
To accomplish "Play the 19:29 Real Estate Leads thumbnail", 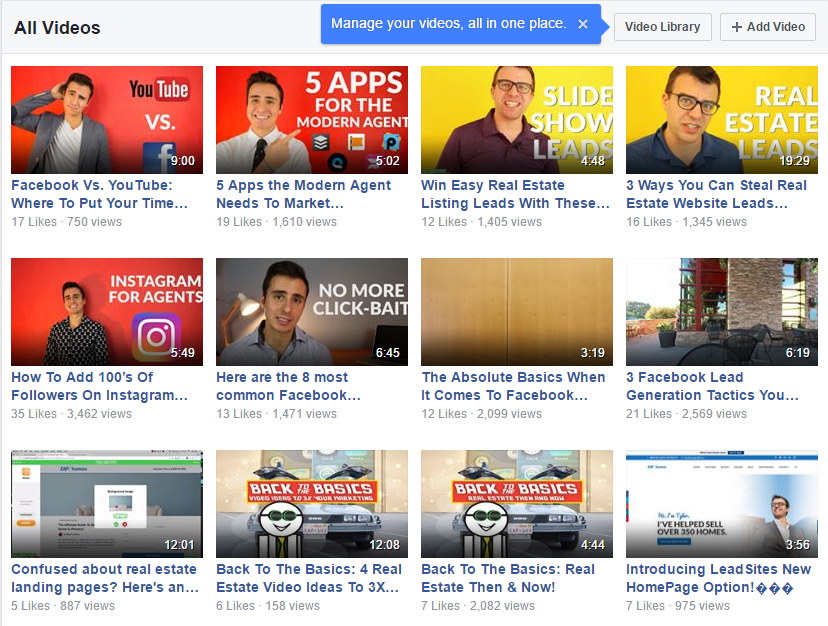I will 721,120.
